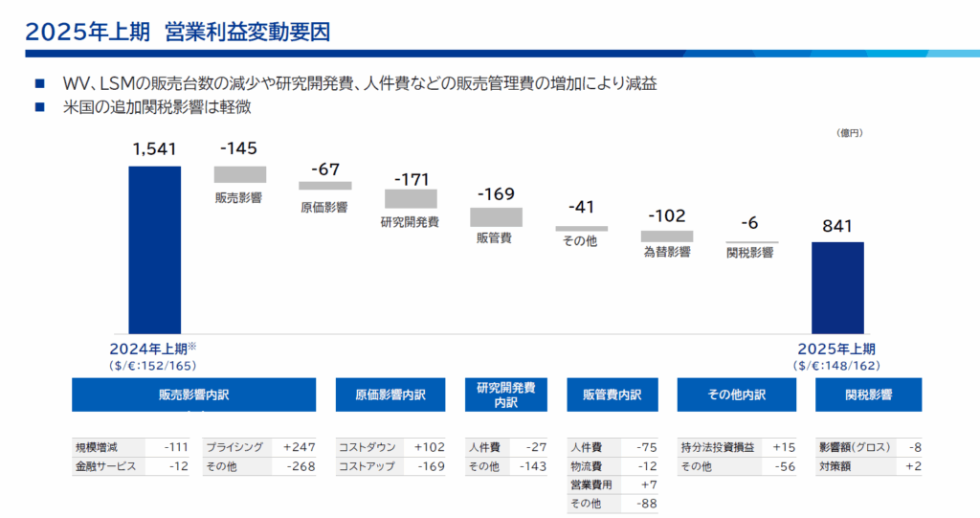The height and width of the screenshot is (518, 980).
Task: Click the slide title 2025年上期 営業利益変動要因
Action: tap(177, 32)
